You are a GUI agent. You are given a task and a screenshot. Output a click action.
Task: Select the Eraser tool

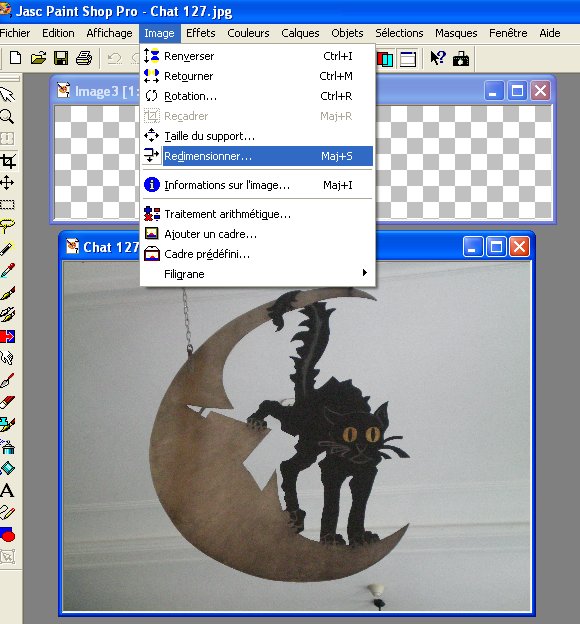click(7, 402)
